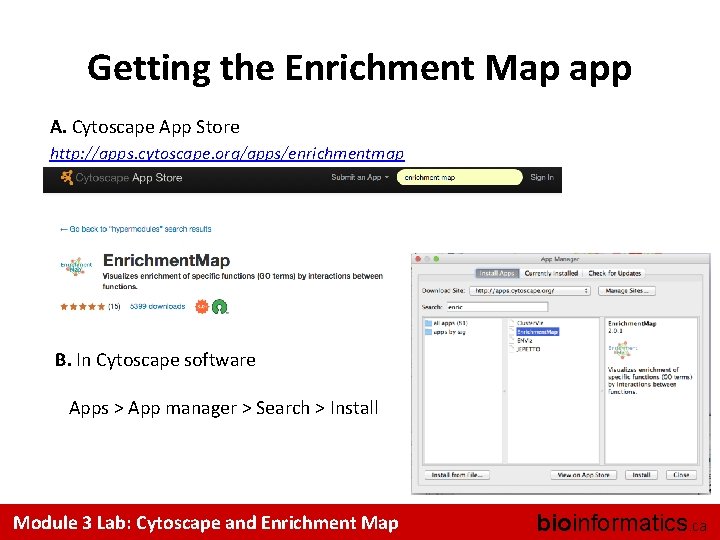Click the Close button in App Manager
Image resolution: width=720 pixels, height=540 pixels.
(x=681, y=475)
